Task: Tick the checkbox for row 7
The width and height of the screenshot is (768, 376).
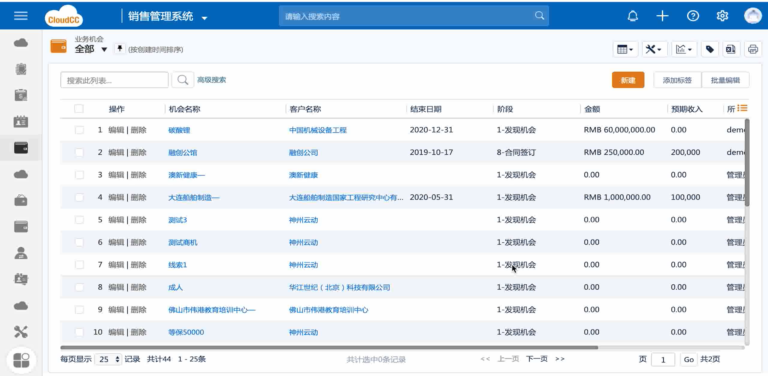Action: click(x=79, y=264)
